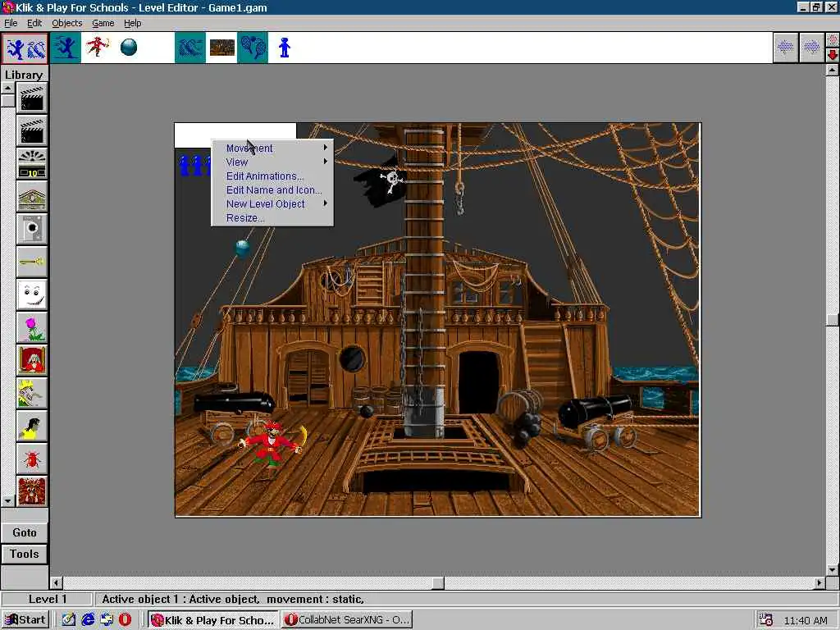The height and width of the screenshot is (630, 840).
Task: Expand the New Level Object submenu
Action: (x=272, y=203)
